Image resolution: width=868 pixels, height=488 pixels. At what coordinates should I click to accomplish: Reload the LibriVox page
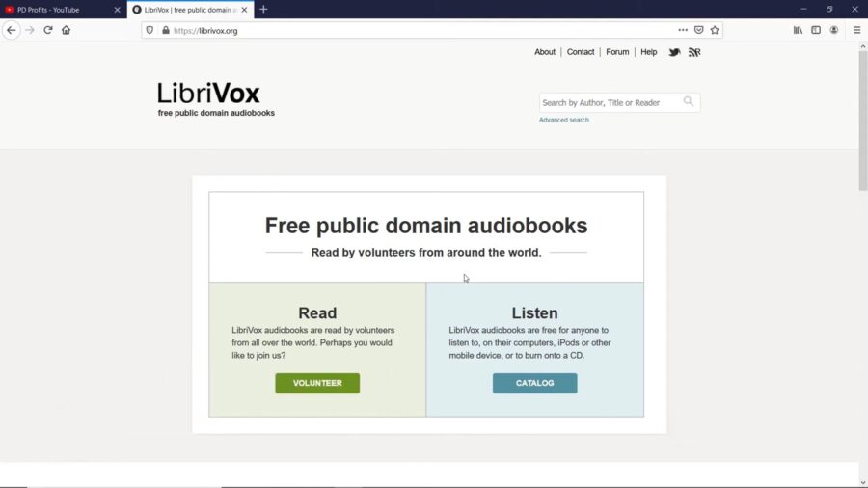coord(48,31)
